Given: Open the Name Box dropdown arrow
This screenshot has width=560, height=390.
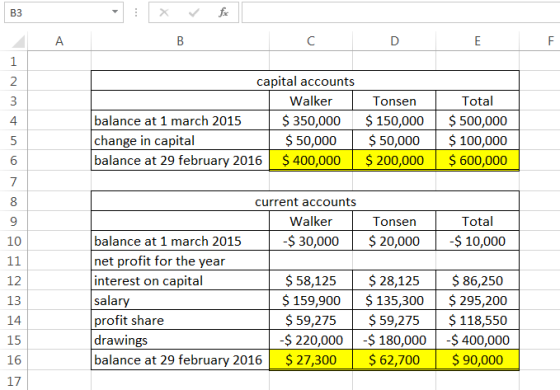Looking at the screenshot, I should pyautogui.click(x=115, y=12).
